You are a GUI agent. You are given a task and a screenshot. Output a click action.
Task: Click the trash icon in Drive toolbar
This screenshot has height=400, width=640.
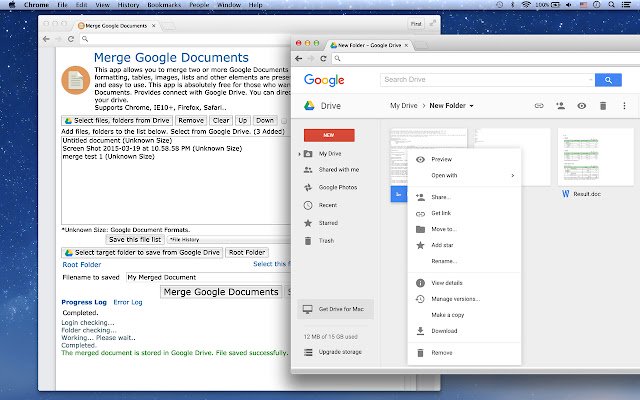603,106
